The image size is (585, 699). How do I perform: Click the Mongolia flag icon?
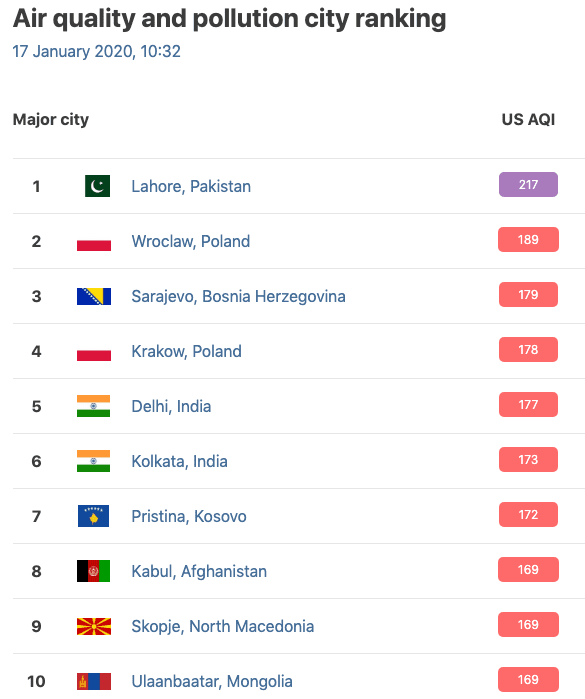click(x=94, y=681)
